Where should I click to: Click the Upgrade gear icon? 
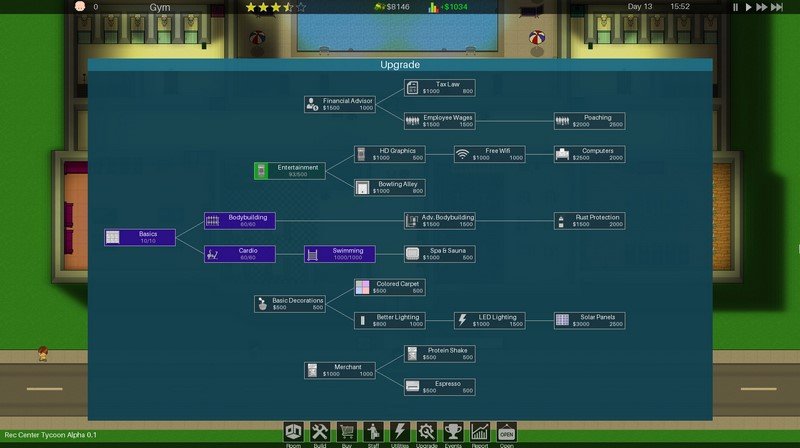pos(427,431)
